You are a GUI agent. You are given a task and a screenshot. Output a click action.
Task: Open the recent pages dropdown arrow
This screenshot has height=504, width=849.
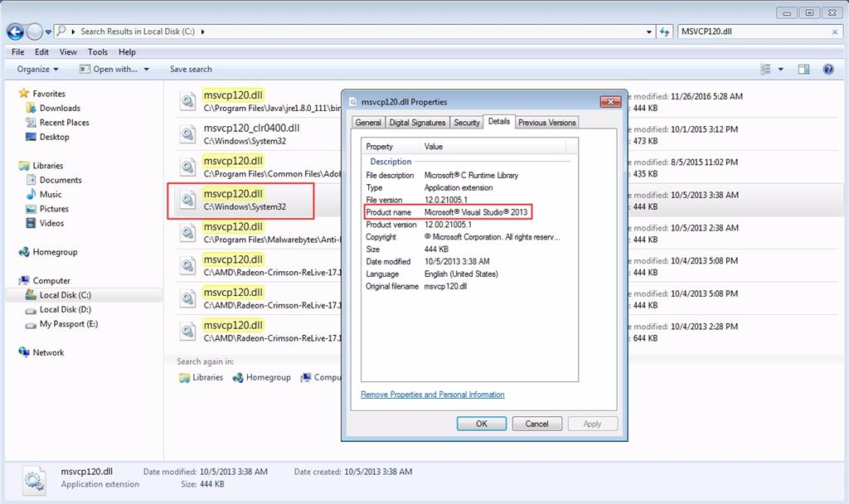click(x=48, y=32)
